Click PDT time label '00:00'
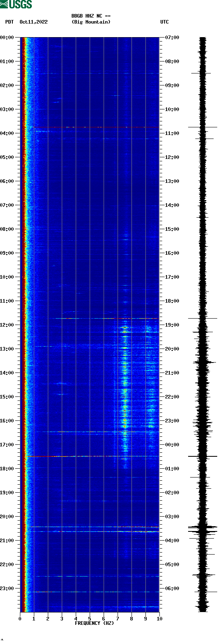 coord(7,38)
